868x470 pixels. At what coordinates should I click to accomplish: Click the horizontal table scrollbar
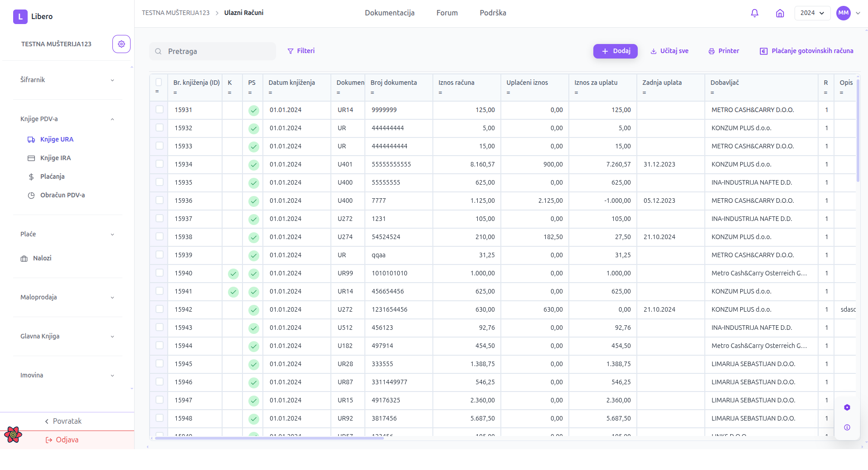coord(269,438)
